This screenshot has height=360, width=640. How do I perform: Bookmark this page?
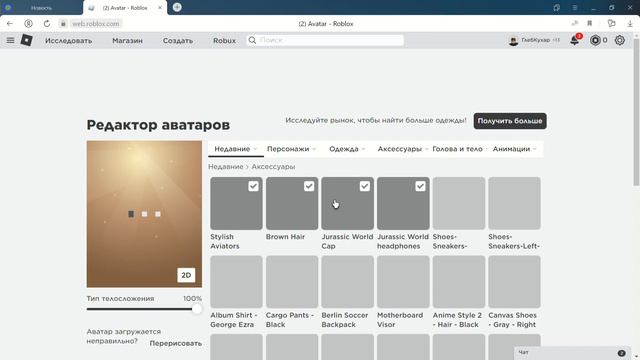point(589,24)
